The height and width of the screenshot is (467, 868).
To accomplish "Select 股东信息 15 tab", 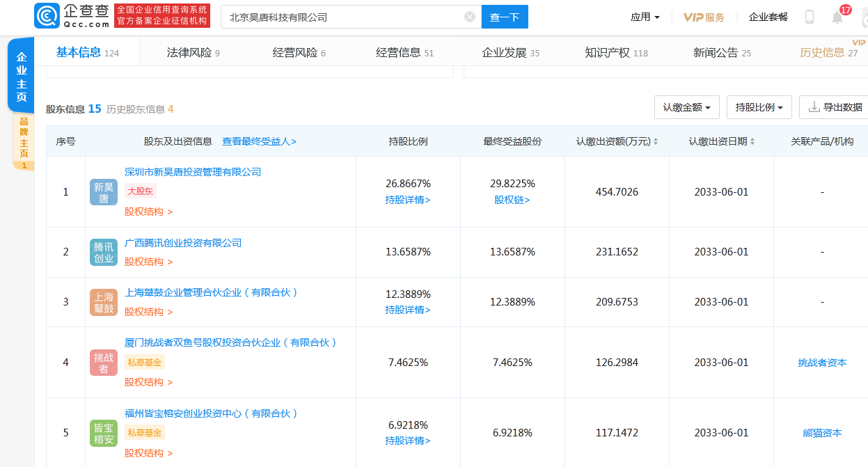I will [74, 109].
